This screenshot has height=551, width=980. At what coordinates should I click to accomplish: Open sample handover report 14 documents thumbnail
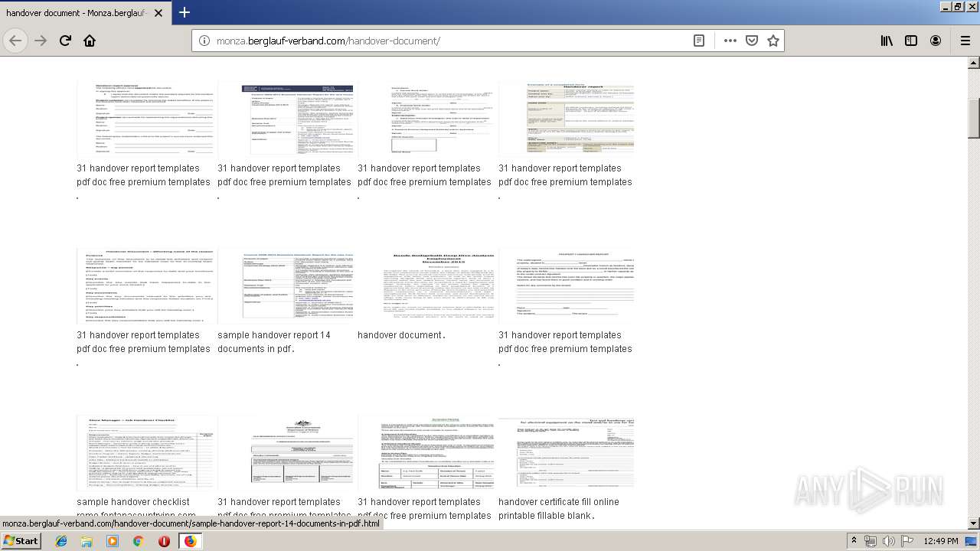click(285, 286)
